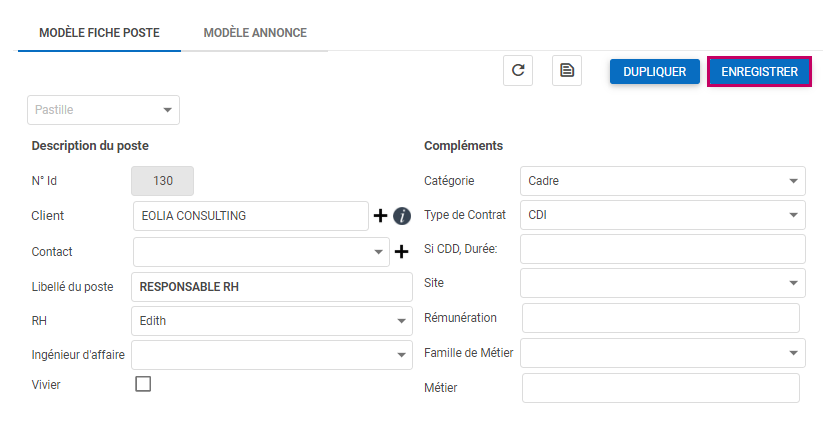823x421 pixels.
Task: Select the Modèle Fiche Poste tab
Action: (99, 33)
